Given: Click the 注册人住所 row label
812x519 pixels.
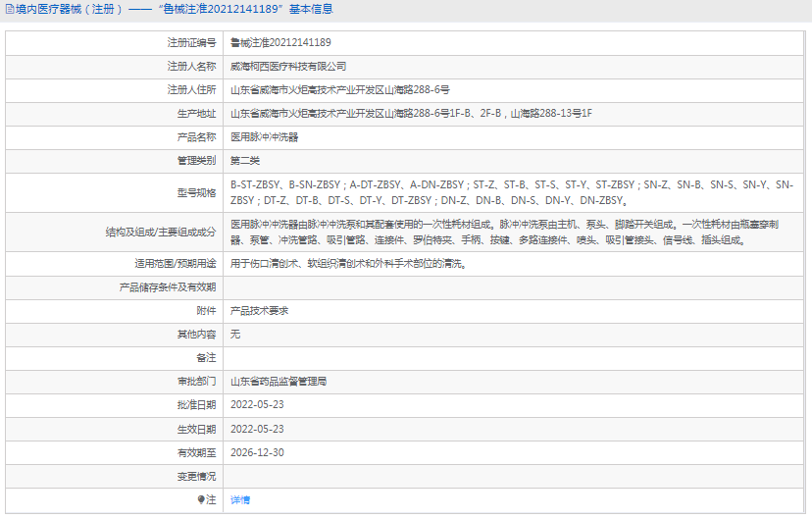Looking at the screenshot, I should [x=191, y=89].
